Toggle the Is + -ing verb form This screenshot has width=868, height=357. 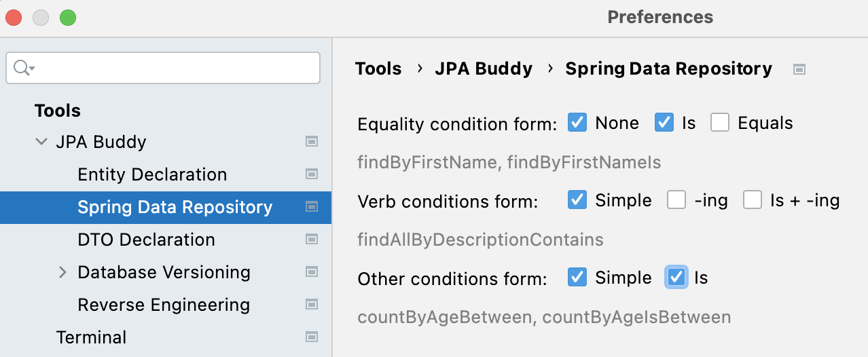pyautogui.click(x=753, y=200)
